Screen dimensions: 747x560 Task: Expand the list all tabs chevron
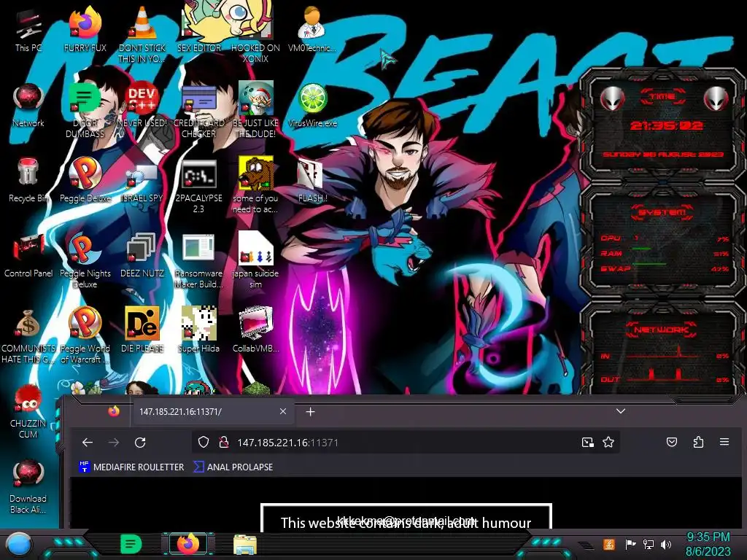coord(620,411)
